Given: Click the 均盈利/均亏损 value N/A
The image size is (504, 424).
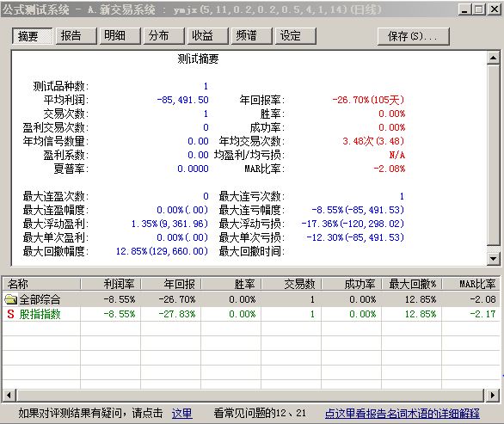Looking at the screenshot, I should (x=397, y=156).
